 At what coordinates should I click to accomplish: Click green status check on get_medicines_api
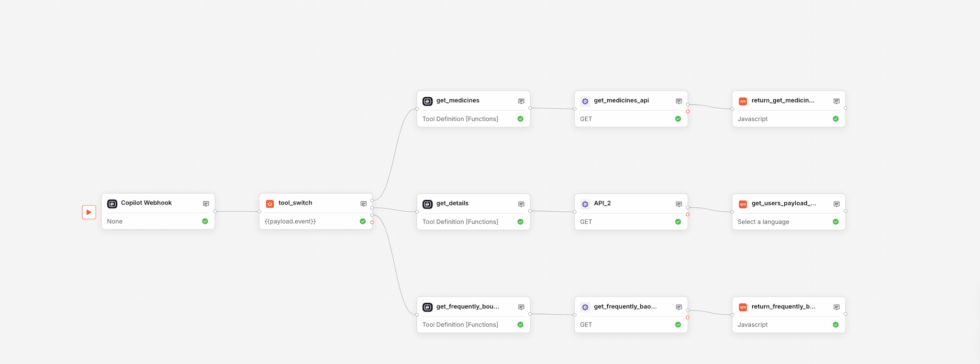678,119
